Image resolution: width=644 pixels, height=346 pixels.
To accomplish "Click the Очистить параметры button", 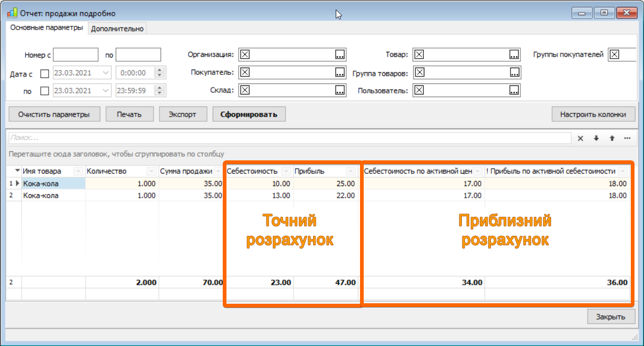I will 53,114.
